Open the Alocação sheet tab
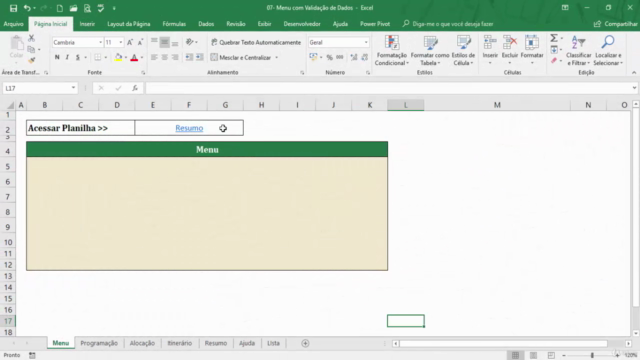 click(142, 343)
